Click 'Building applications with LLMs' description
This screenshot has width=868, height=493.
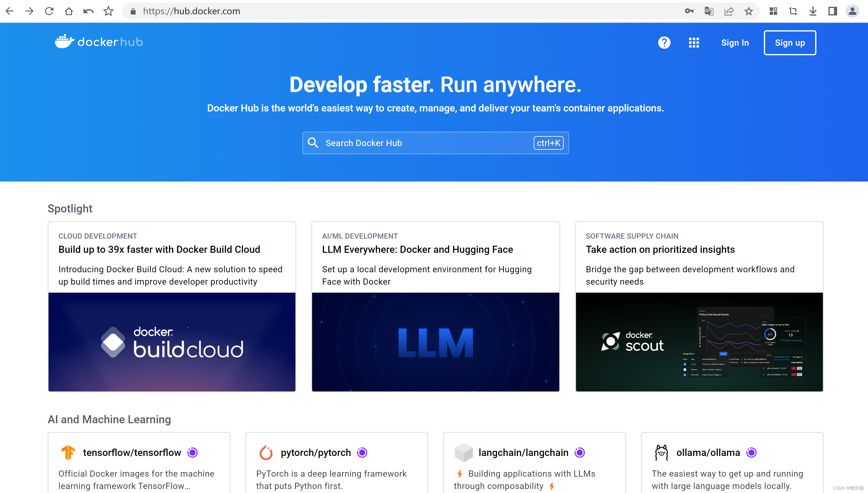[x=525, y=479]
